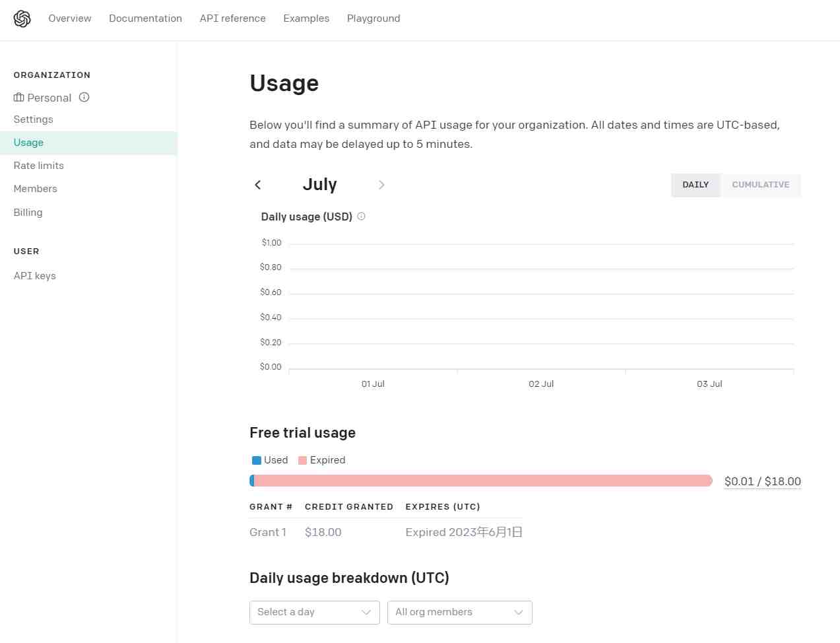Open Rate limits in the sidebar
840x643 pixels.
coord(38,166)
